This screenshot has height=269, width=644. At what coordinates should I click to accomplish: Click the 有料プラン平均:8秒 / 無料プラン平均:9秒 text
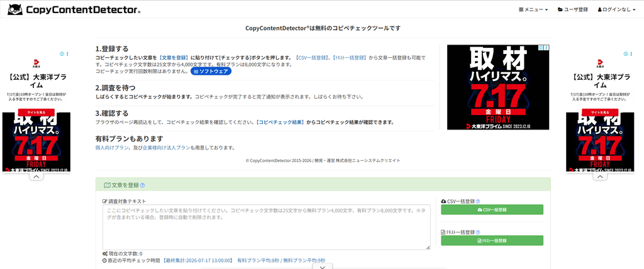(x=281, y=260)
